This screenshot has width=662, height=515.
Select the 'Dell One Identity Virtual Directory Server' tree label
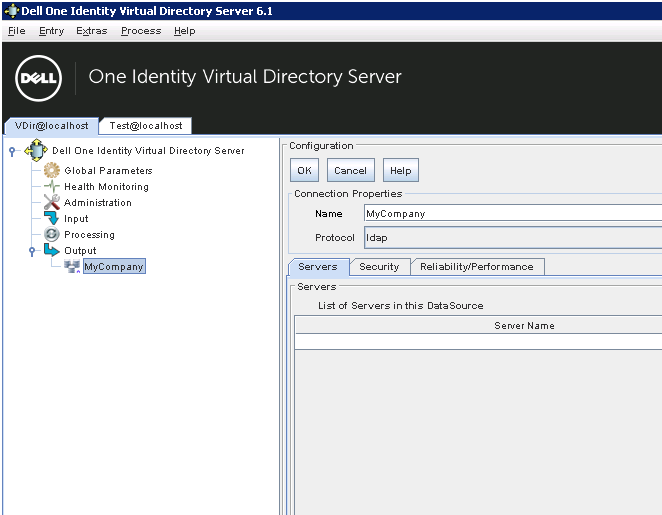tap(148, 151)
